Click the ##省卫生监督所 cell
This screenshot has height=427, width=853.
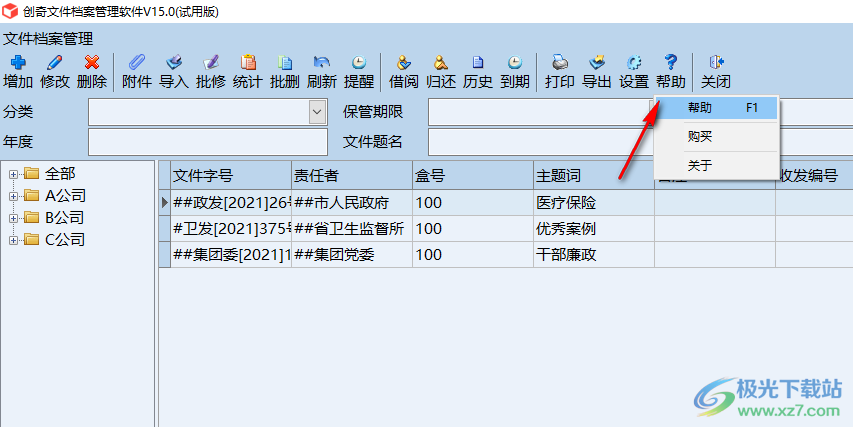(352, 228)
